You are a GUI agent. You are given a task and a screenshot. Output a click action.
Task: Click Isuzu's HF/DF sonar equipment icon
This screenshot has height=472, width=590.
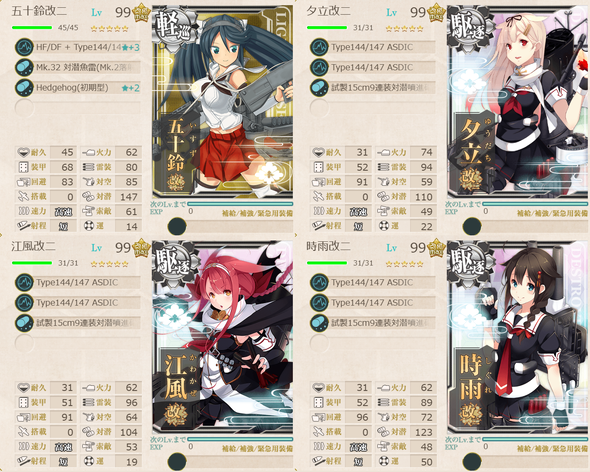tap(24, 47)
